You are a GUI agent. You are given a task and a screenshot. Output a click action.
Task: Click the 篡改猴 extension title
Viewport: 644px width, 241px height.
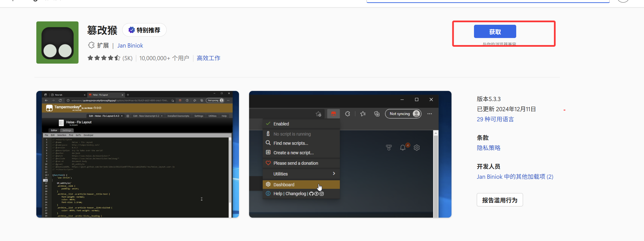point(102,30)
